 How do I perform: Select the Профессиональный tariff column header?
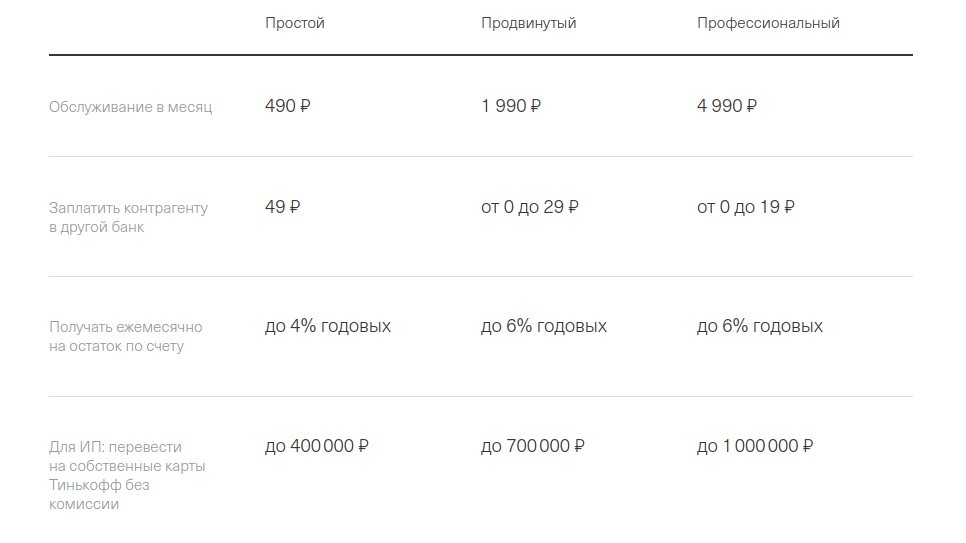[768, 23]
